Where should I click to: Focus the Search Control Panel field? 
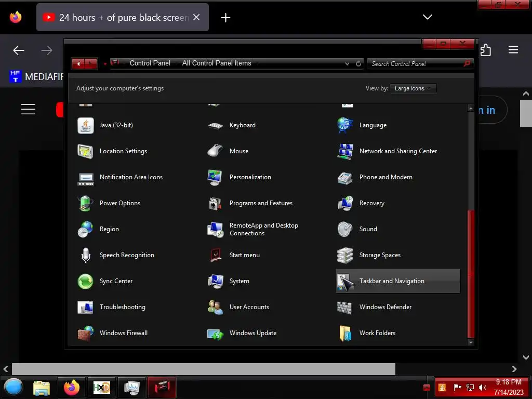pos(420,64)
